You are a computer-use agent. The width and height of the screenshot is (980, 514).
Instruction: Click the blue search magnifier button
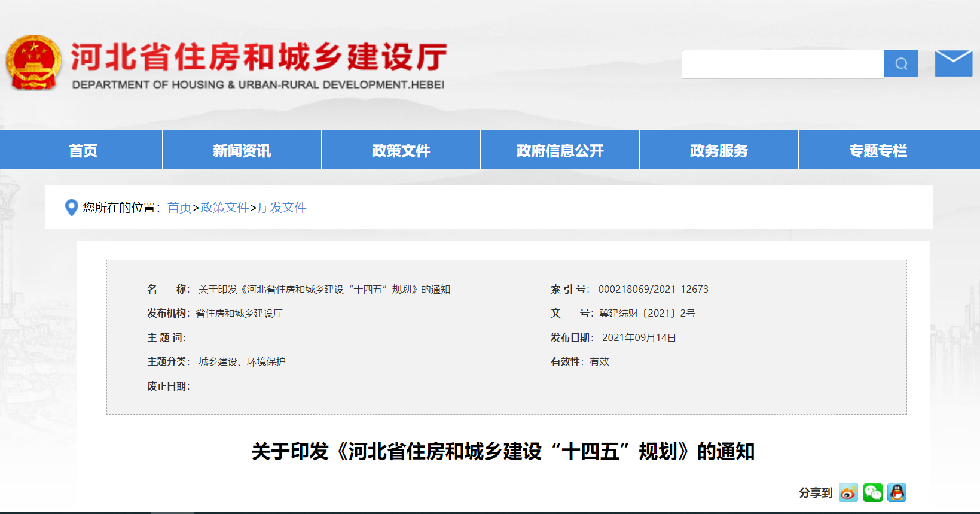coord(901,64)
